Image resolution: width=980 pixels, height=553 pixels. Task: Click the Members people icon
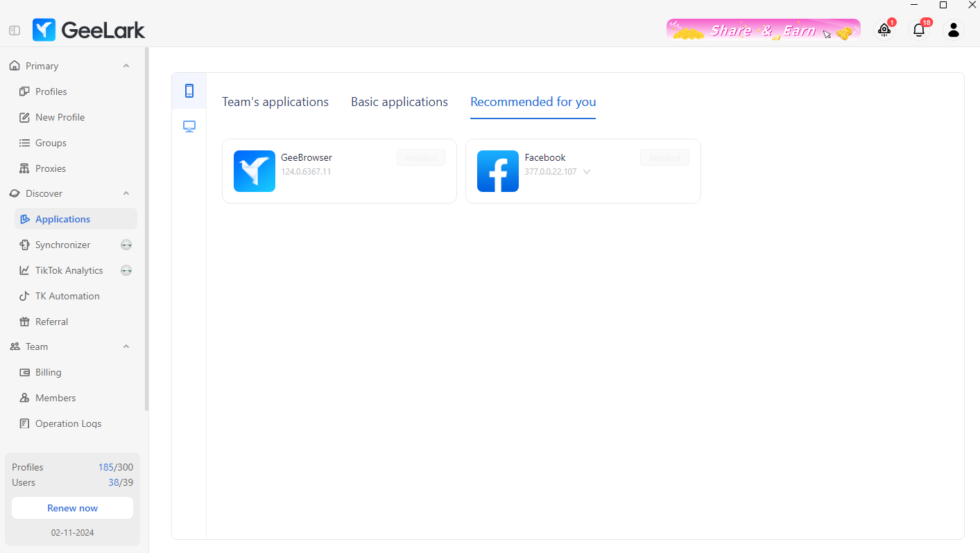click(x=24, y=398)
